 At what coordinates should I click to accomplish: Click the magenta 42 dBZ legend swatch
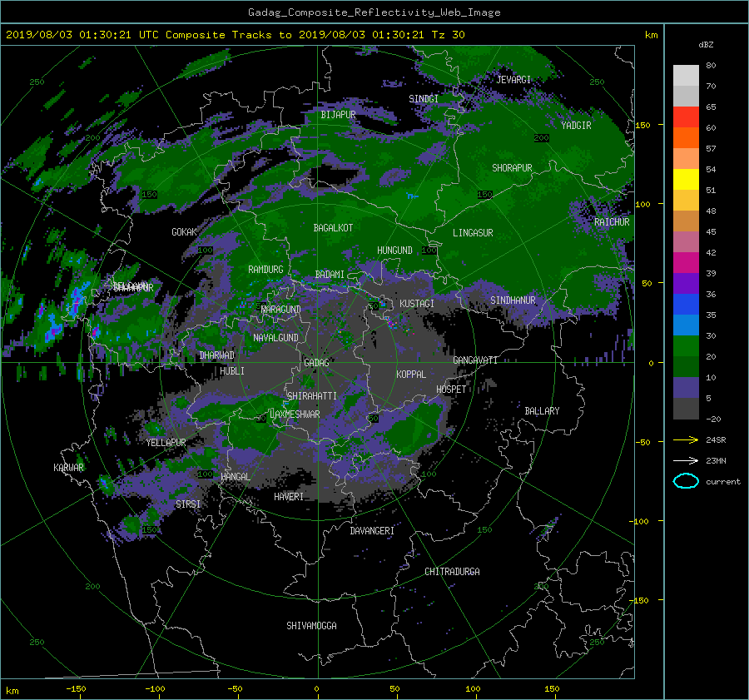pos(686,262)
